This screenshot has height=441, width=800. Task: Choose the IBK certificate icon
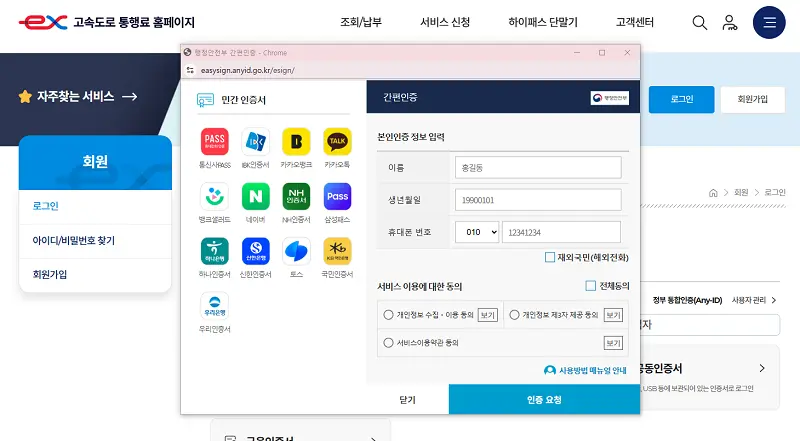click(256, 141)
